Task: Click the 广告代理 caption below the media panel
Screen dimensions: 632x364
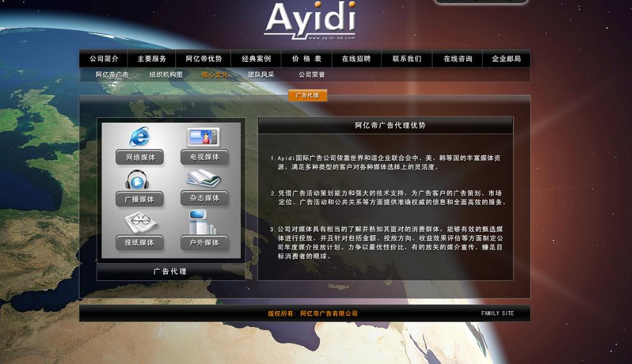Action: click(x=170, y=272)
